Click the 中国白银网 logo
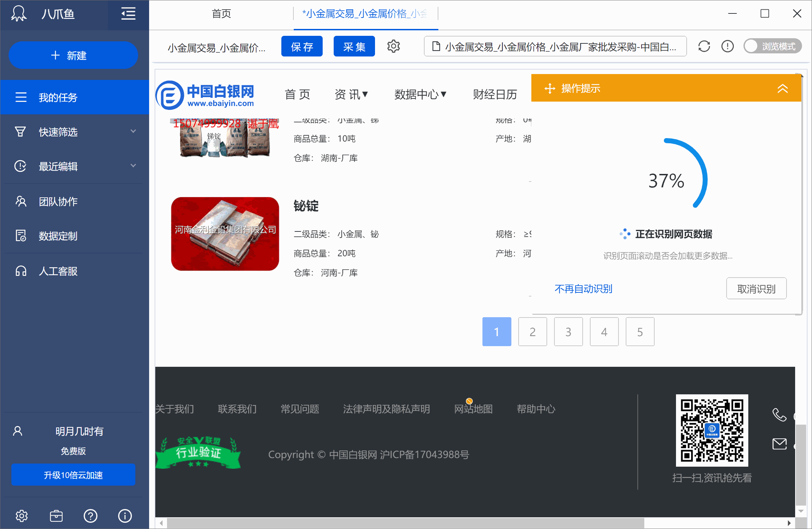This screenshot has width=812, height=529. click(x=205, y=95)
